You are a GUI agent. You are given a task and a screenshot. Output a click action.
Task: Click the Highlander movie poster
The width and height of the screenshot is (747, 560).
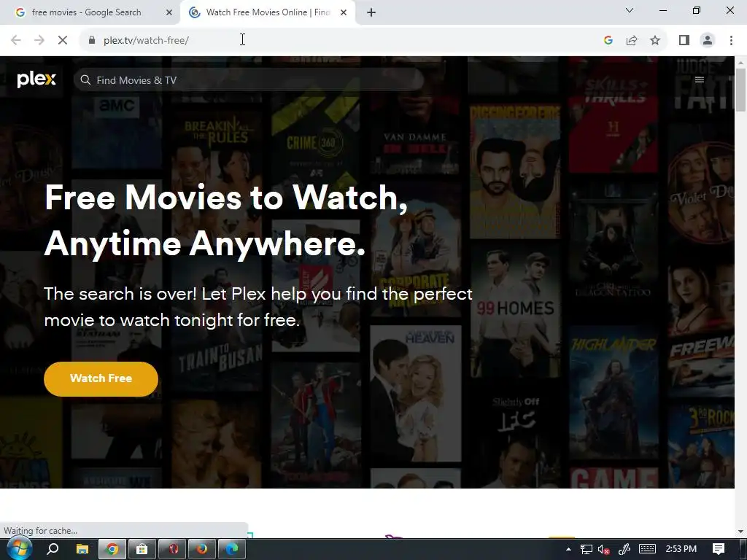[614, 392]
